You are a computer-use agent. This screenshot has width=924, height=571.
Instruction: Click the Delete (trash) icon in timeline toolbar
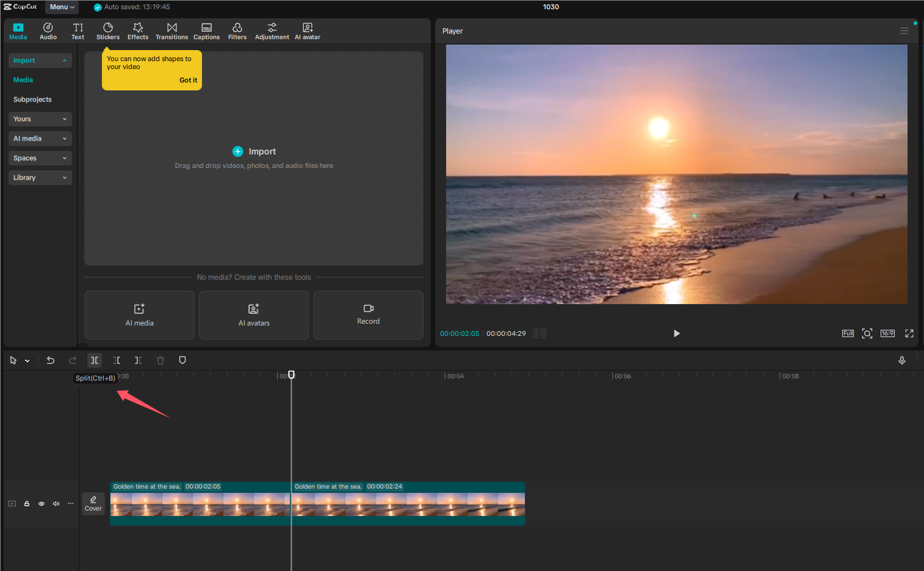coord(160,360)
